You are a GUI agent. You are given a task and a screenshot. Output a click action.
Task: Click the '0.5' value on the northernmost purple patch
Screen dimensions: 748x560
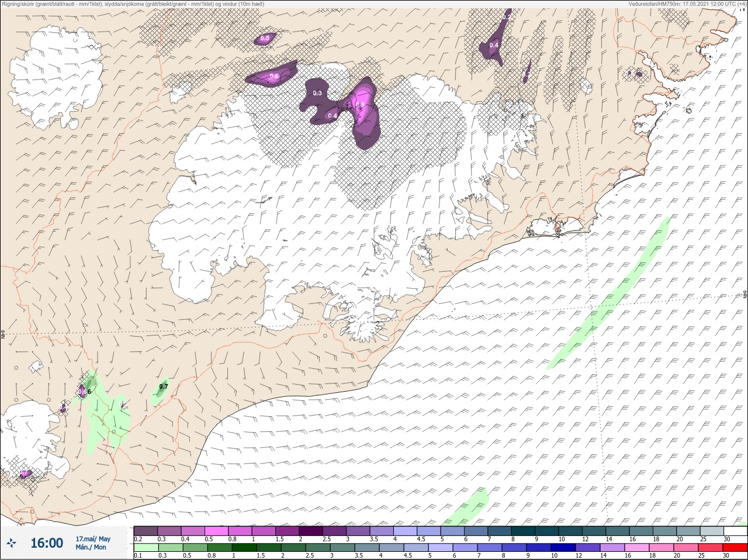click(265, 38)
